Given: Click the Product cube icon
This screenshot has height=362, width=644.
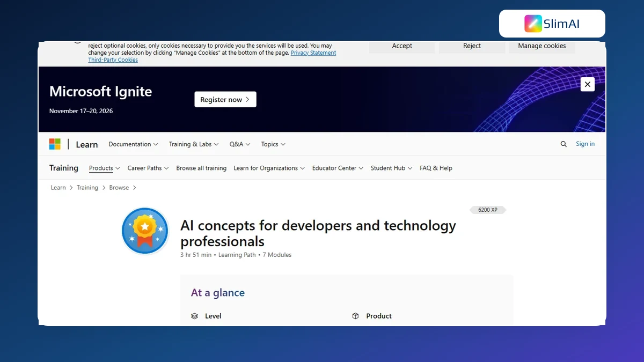Looking at the screenshot, I should [355, 316].
